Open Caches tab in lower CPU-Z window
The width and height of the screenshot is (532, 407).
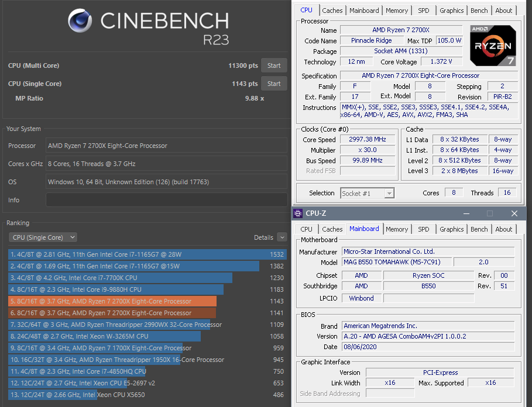(x=332, y=229)
